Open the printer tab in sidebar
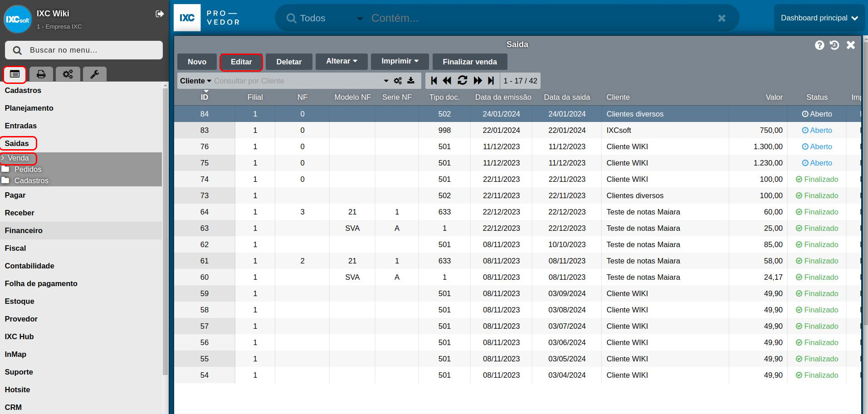 tap(41, 74)
